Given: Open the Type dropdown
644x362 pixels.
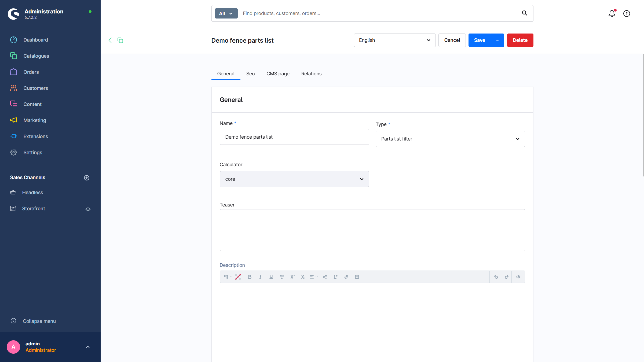Looking at the screenshot, I should coord(450,139).
